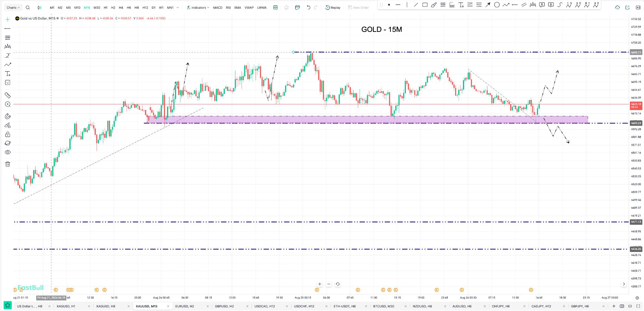The image size is (644, 311).
Task: Open the time axis settings gear
Action: click(x=637, y=298)
